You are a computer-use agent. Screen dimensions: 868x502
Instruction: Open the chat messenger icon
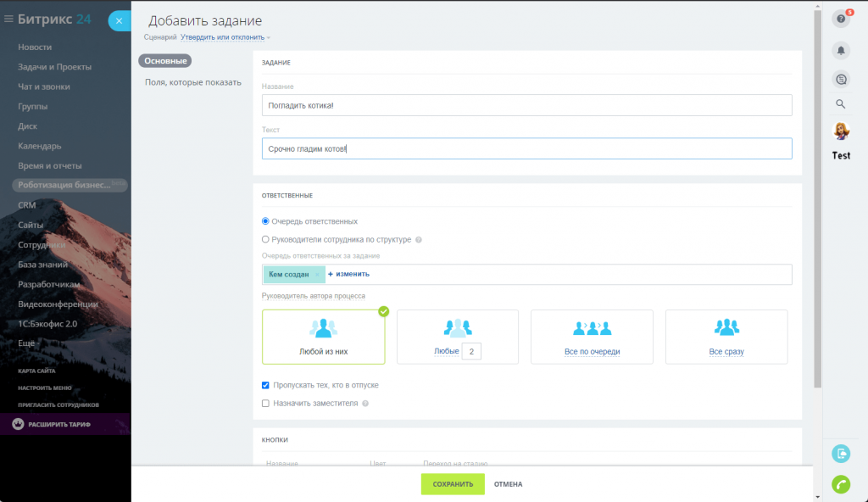click(x=841, y=79)
